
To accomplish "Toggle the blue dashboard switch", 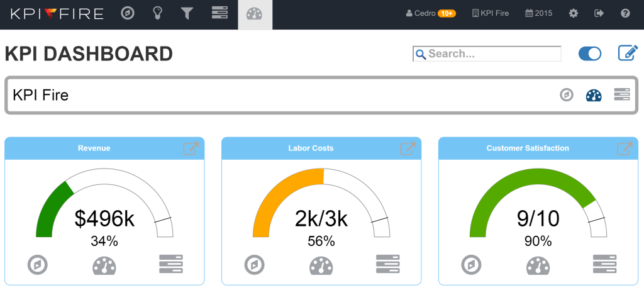I will tap(589, 54).
